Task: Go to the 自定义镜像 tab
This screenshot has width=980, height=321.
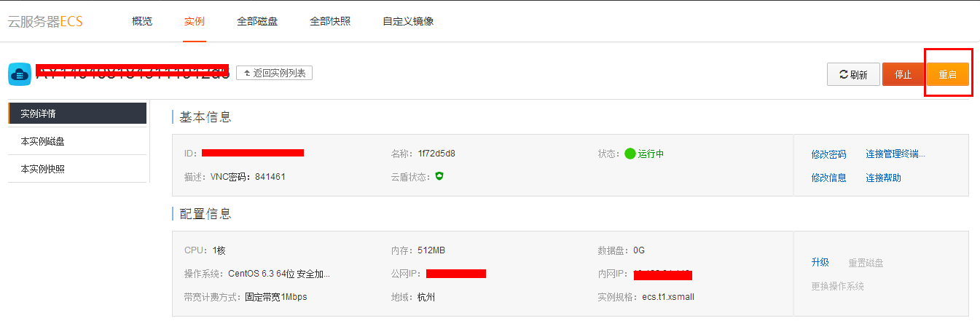Action: coord(408,21)
